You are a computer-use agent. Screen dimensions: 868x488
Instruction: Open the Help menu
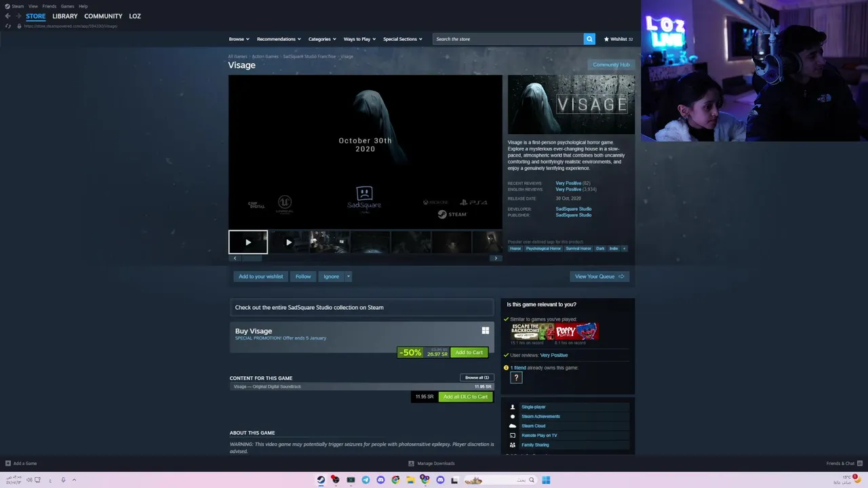pos(83,6)
